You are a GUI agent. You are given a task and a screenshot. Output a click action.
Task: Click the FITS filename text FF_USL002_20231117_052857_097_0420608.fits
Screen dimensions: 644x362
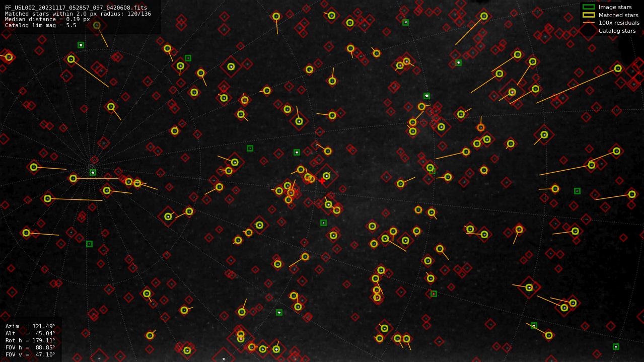(76, 8)
